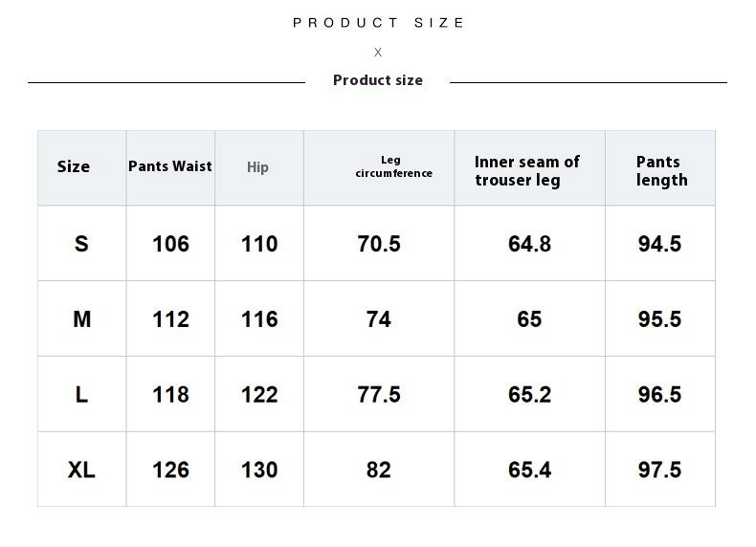Click the L size row label
Screen dimensions: 756x547
[x=81, y=394]
